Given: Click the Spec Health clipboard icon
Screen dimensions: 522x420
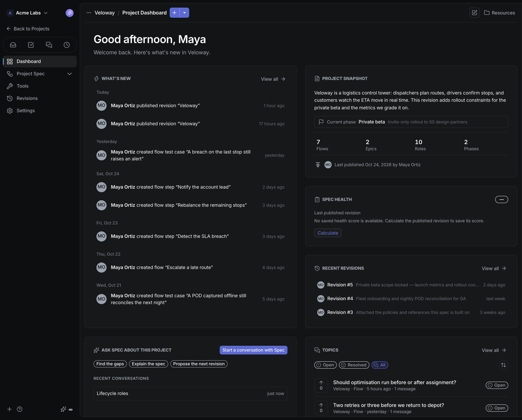Looking at the screenshot, I should pos(317,199).
